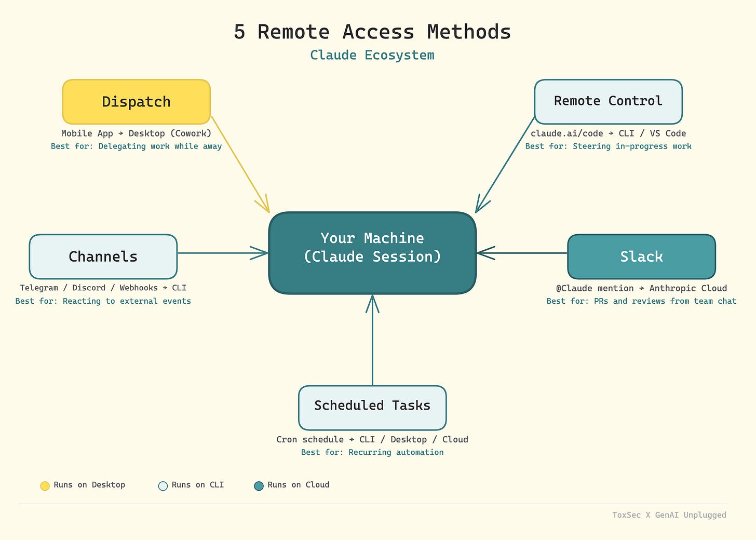The image size is (756, 540).
Task: Click the pale Runs on CLI legend dot
Action: coord(163,485)
